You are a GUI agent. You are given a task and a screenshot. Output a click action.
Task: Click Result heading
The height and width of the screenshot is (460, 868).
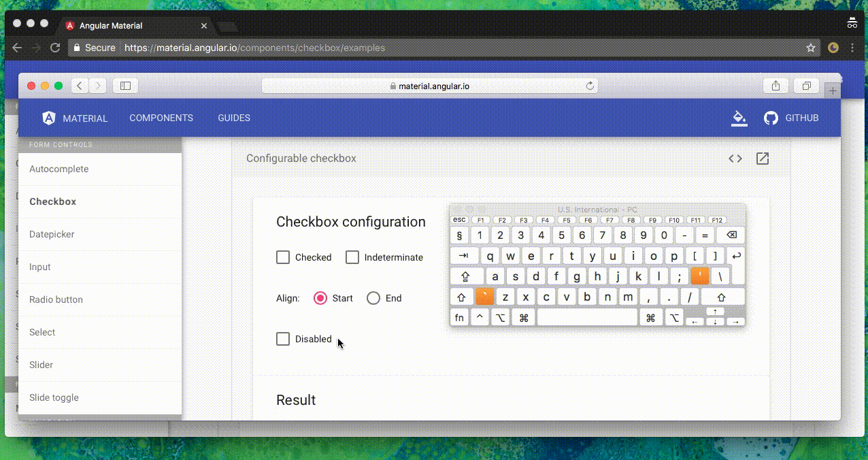(296, 400)
